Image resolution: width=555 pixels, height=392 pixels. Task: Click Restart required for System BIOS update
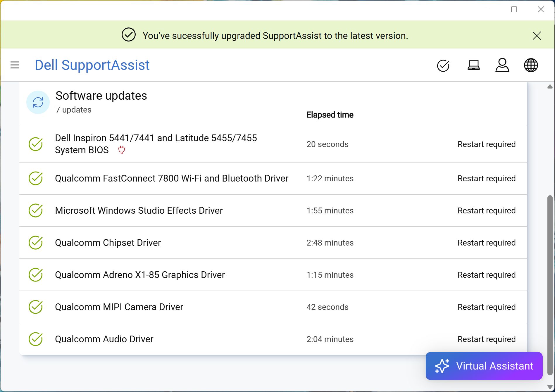486,144
